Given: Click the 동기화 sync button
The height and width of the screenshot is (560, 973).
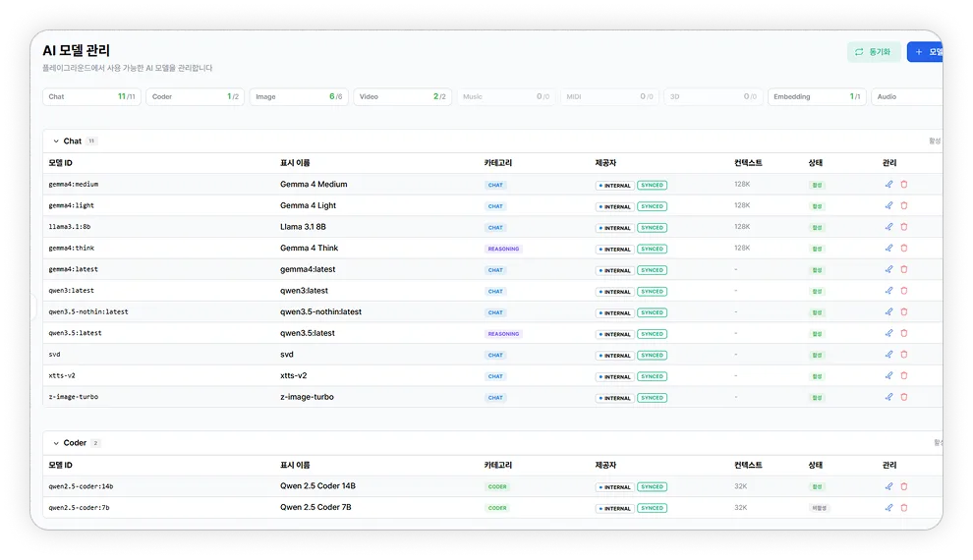Looking at the screenshot, I should point(874,52).
